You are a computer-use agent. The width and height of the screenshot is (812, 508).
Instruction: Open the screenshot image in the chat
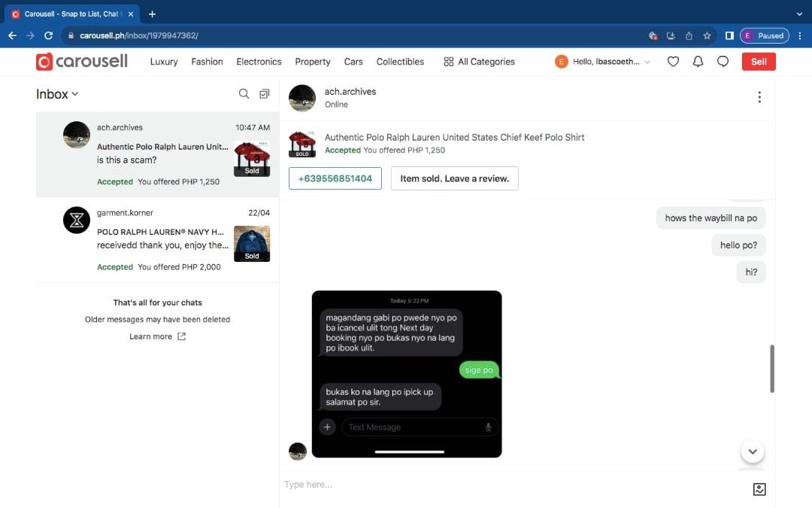(407, 374)
